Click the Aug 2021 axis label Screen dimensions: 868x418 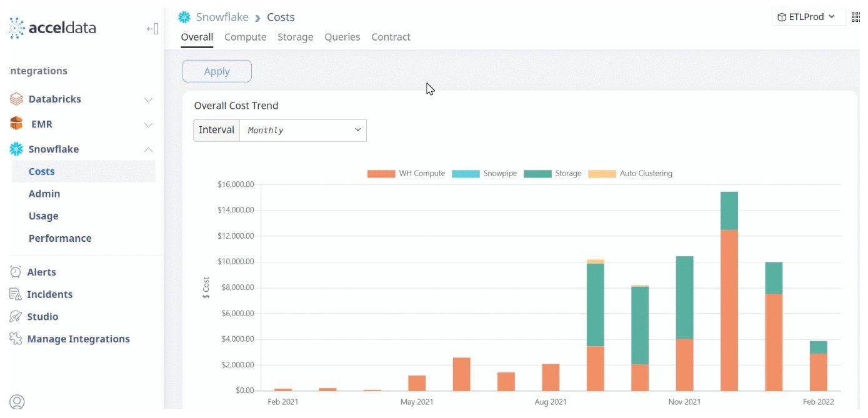coord(551,402)
